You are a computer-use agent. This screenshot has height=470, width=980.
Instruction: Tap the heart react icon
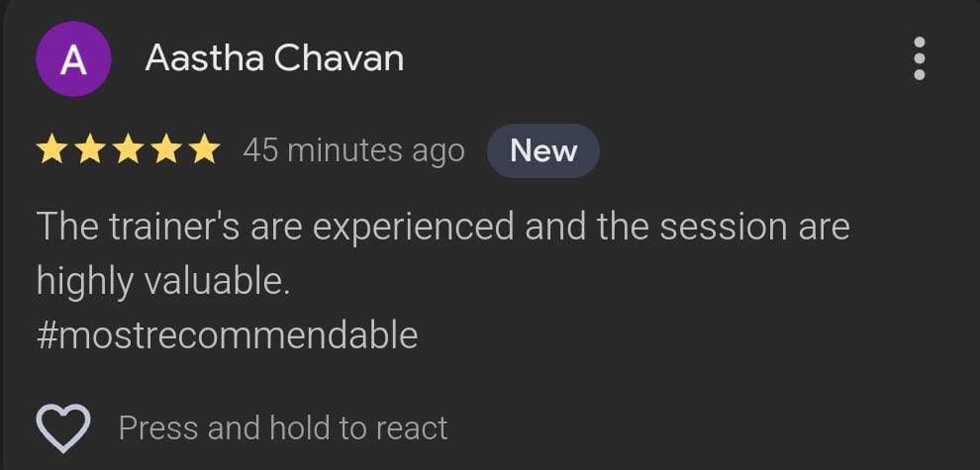coord(63,427)
